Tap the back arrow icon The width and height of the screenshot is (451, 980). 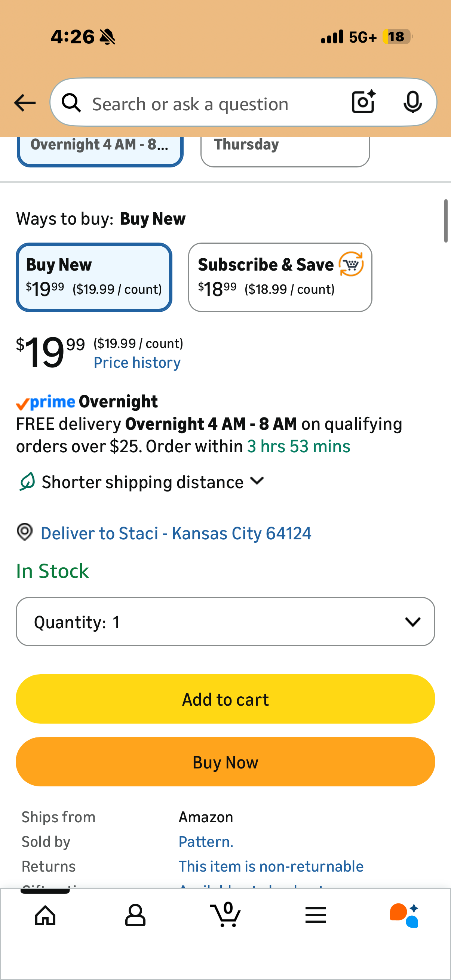click(x=25, y=103)
